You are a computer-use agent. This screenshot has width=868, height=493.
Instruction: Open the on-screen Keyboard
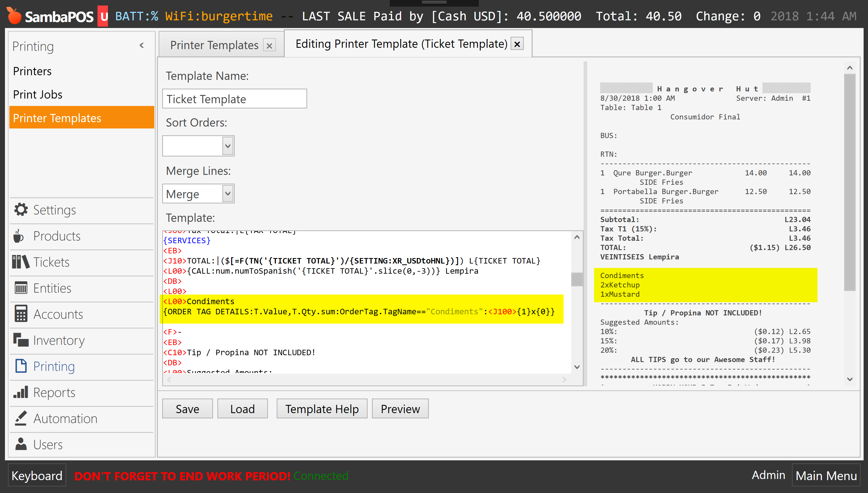pyautogui.click(x=37, y=475)
